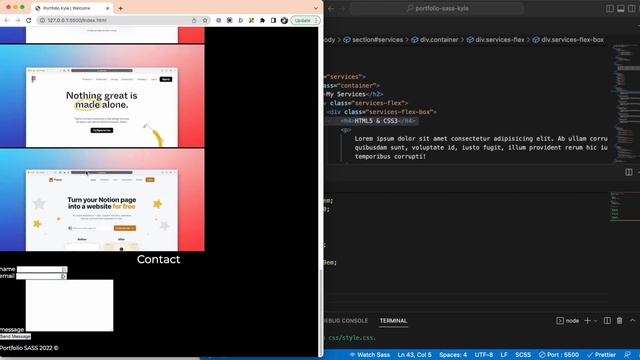Click the feedback icon in the status bar
Image resolution: width=640 pixels, height=360 pixels.
(x=627, y=355)
